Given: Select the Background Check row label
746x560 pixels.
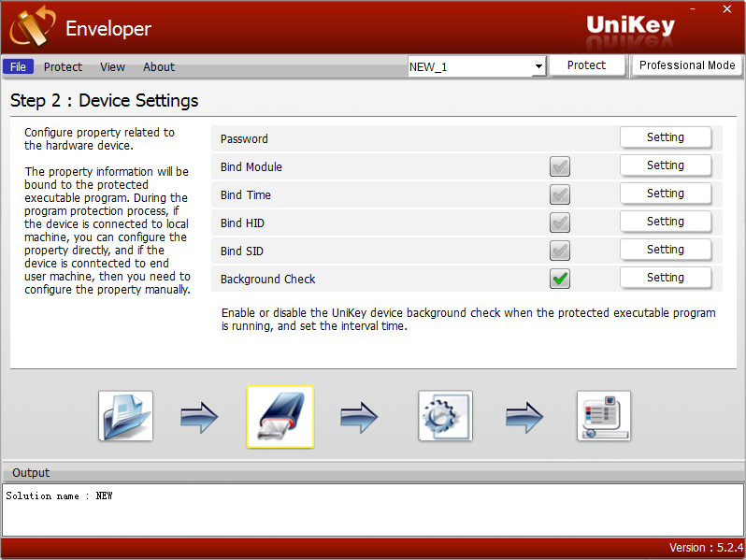Looking at the screenshot, I should pos(268,280).
